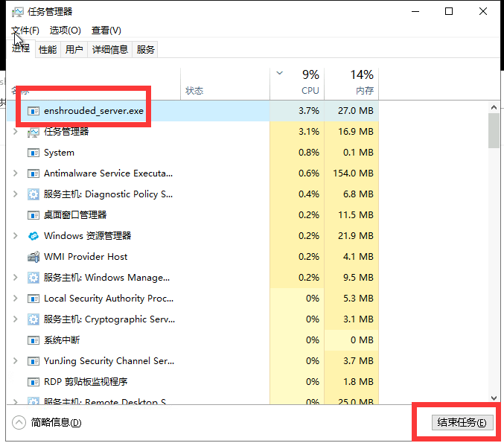504x443 pixels.
Task: Expand the Cryptographic Services host
Action: click(x=15, y=319)
